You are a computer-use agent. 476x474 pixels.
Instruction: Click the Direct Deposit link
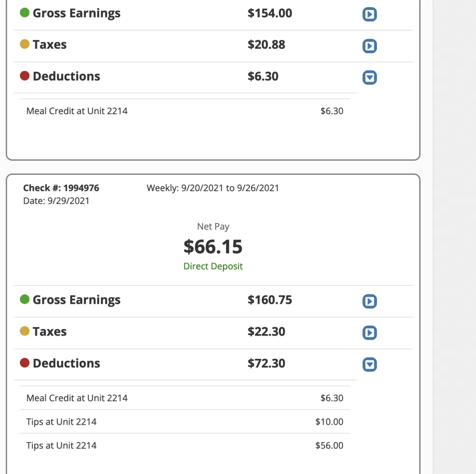pos(213,266)
